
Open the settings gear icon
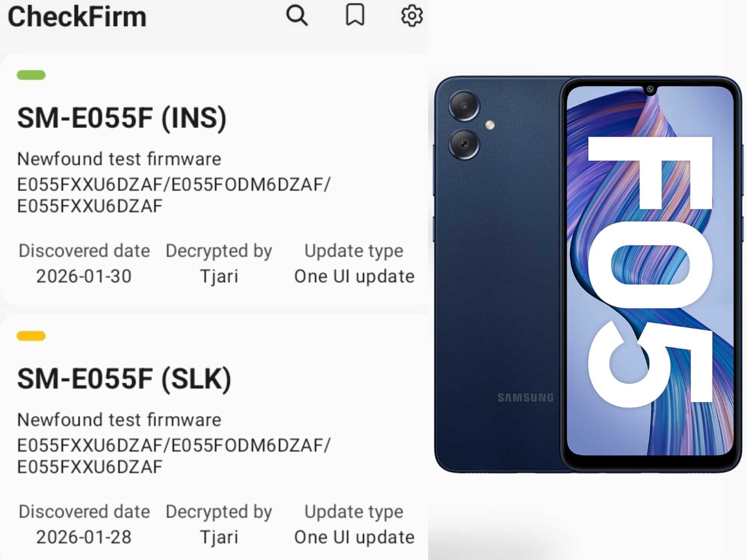pos(412,16)
